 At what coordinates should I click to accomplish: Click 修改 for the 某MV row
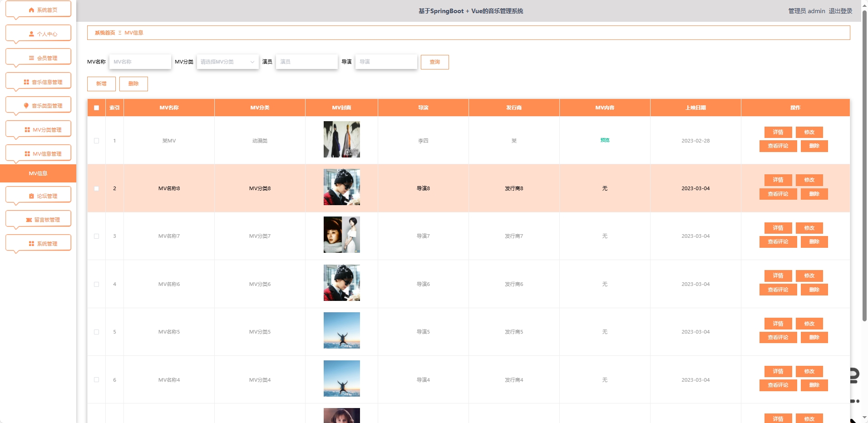coord(809,132)
